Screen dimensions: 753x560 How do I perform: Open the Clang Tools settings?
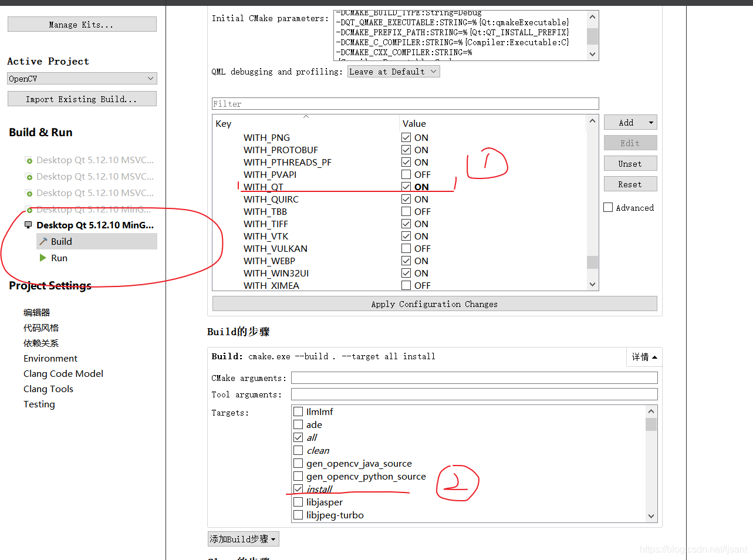coord(48,389)
